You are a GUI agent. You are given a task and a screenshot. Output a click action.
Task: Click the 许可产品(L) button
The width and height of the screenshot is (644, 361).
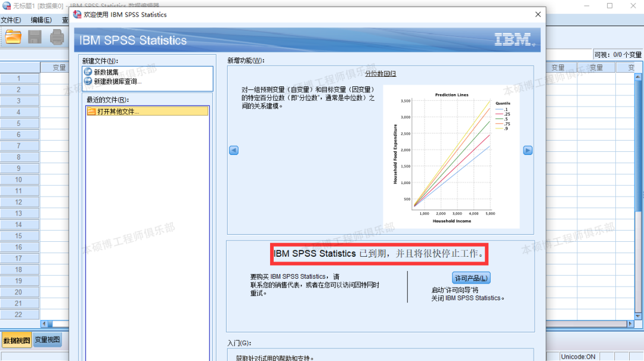[x=471, y=278]
